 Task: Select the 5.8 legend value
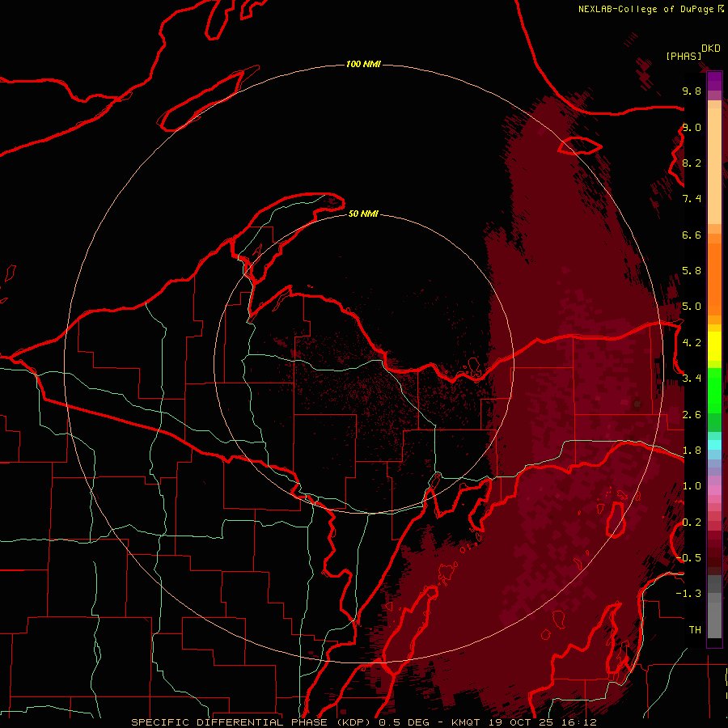tap(692, 271)
